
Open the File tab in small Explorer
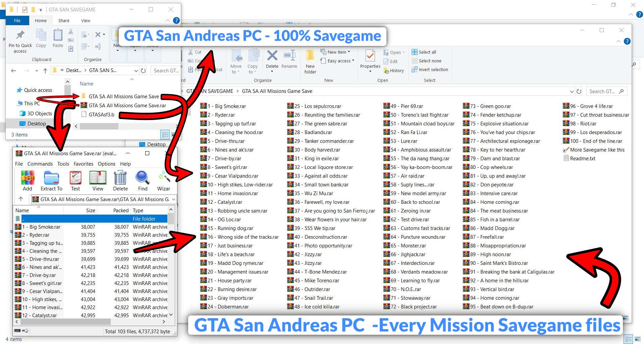point(17,20)
